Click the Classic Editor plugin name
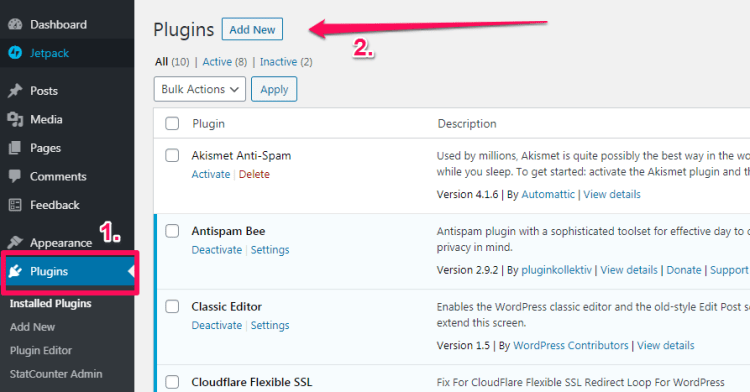The height and width of the screenshot is (392, 750). (226, 306)
